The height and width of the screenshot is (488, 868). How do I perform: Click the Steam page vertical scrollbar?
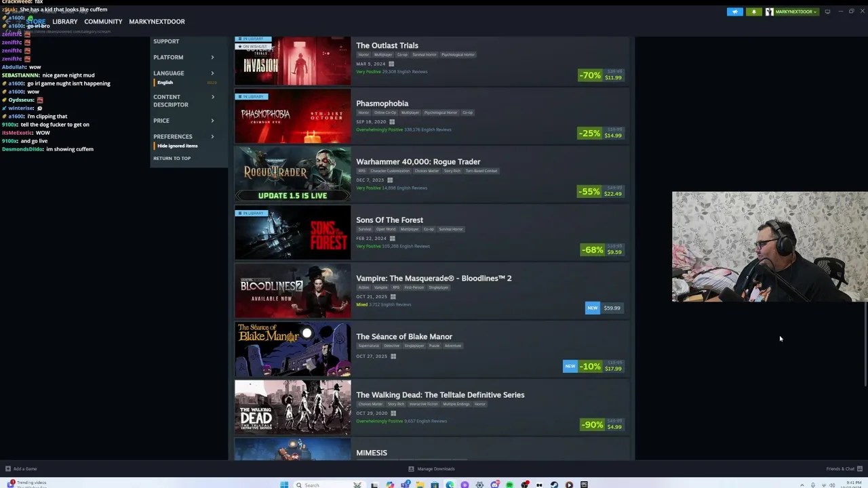tap(865, 346)
